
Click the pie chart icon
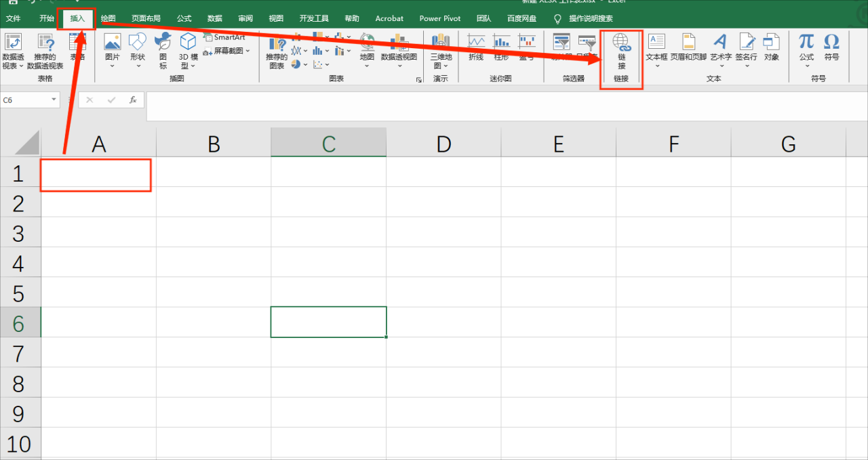pyautogui.click(x=296, y=64)
